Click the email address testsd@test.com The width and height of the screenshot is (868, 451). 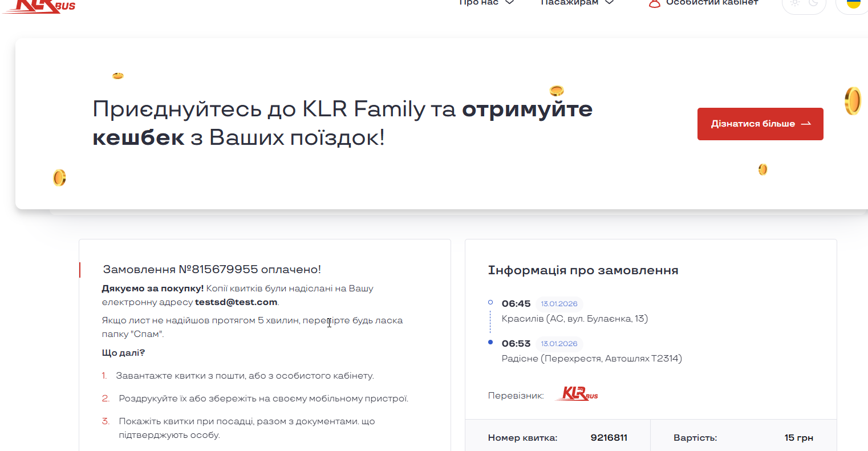click(236, 302)
